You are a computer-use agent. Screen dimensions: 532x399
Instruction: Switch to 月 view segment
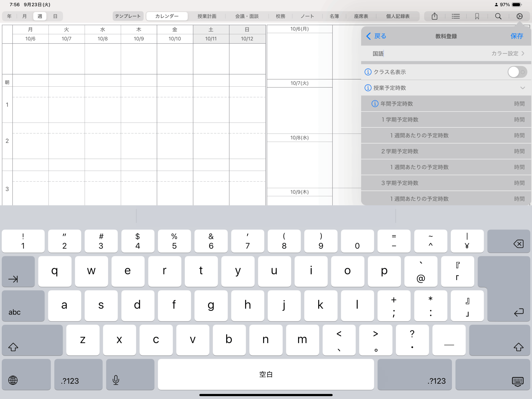point(24,16)
